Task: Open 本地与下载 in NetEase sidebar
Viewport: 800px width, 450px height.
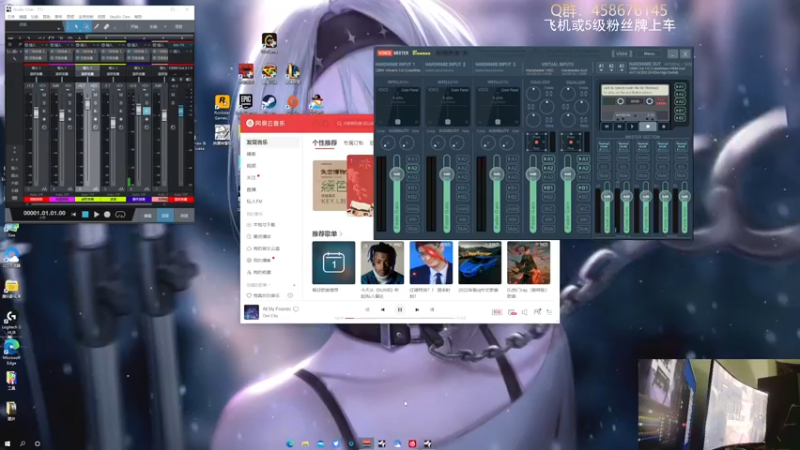Action: [261, 224]
